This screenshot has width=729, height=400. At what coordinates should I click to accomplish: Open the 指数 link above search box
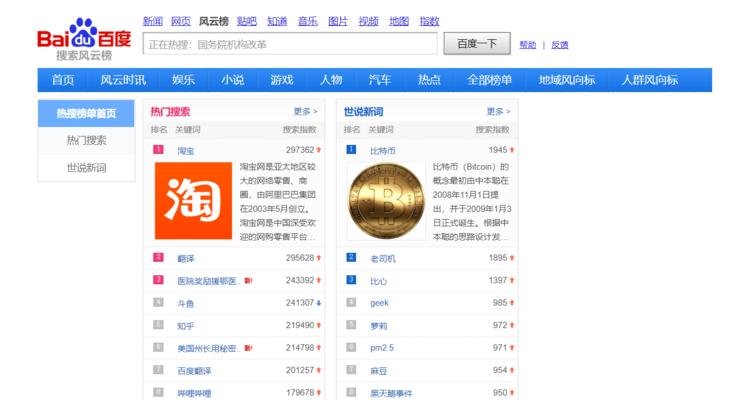[x=429, y=21]
